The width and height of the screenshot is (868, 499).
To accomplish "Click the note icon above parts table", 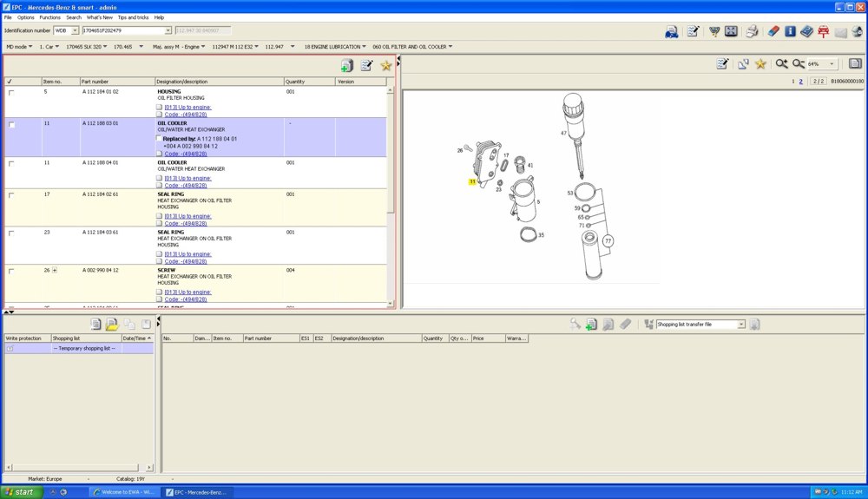I will click(x=366, y=66).
